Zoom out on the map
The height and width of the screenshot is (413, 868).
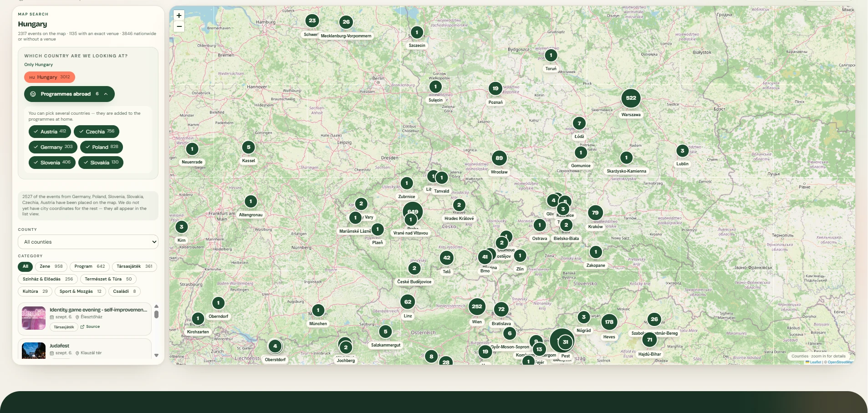click(x=179, y=26)
